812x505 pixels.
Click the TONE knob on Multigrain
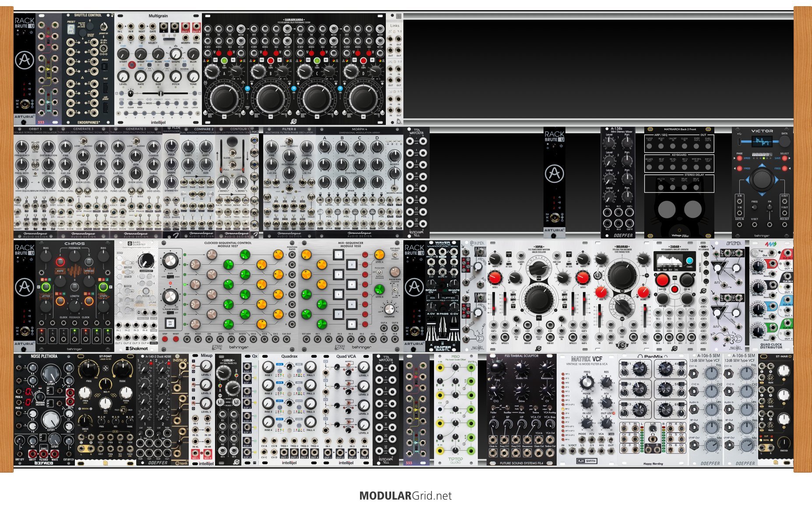[193, 76]
